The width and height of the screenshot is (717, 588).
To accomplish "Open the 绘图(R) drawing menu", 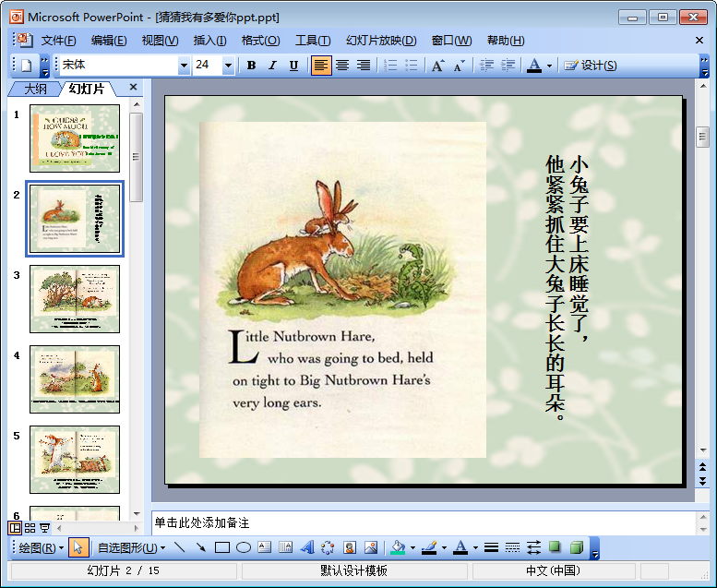I will tap(41, 547).
